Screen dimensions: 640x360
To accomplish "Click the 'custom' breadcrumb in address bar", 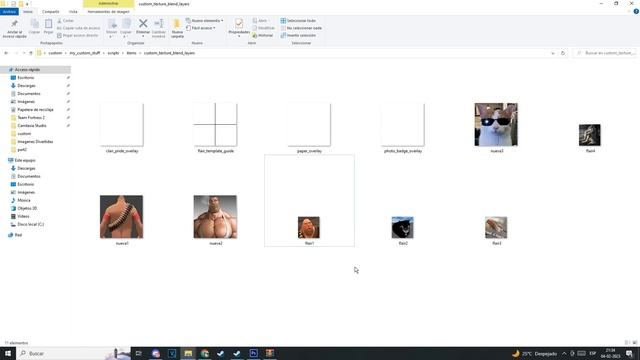I will [55, 53].
